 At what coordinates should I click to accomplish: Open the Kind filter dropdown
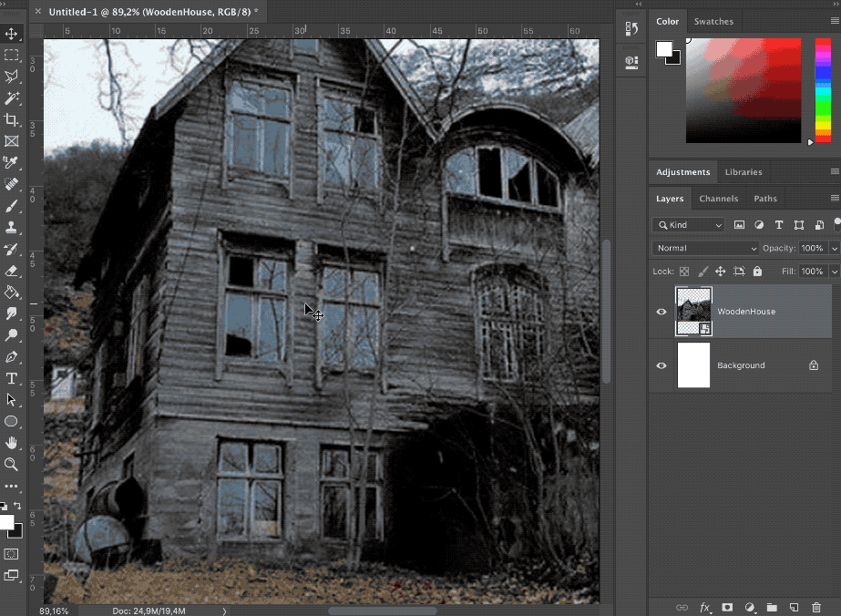(689, 225)
